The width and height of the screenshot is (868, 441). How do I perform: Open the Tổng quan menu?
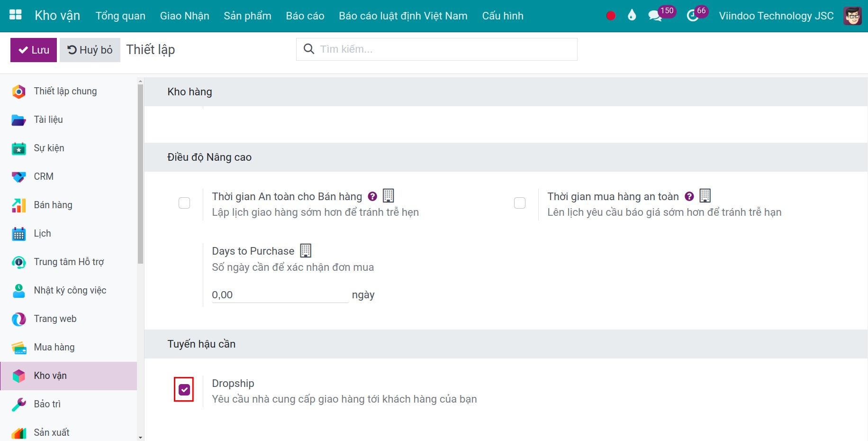(120, 16)
